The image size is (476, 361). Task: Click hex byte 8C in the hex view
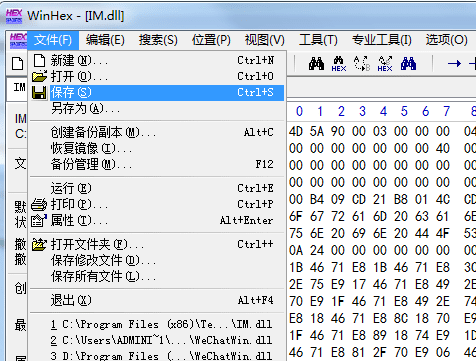point(401,318)
